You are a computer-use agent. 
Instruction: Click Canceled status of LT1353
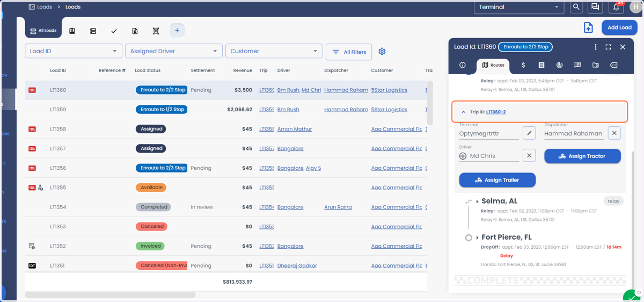(x=152, y=226)
